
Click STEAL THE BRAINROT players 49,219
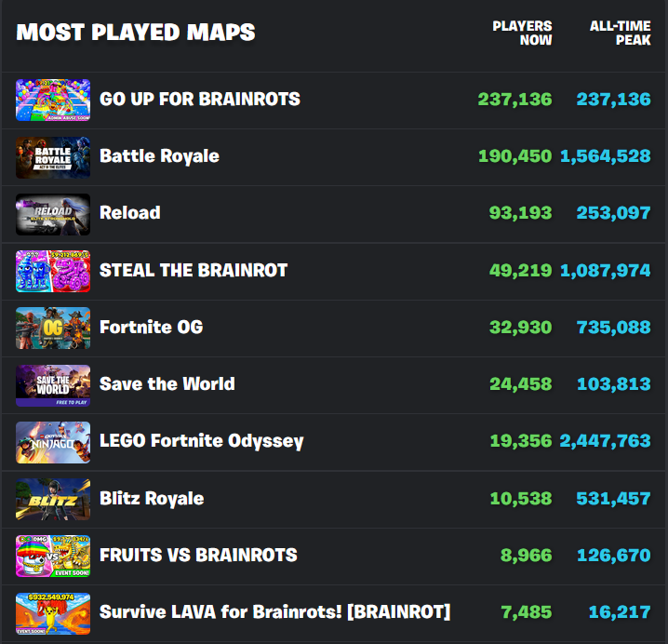tap(521, 270)
